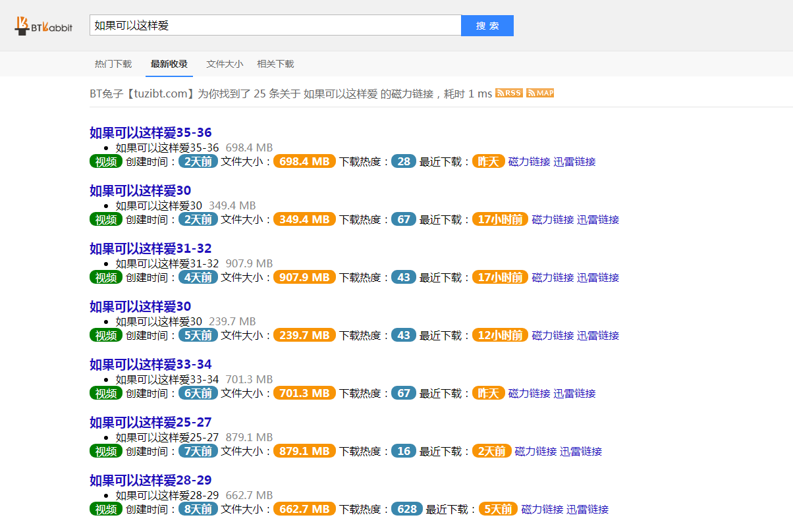Viewport: 793px width, 532px height.
Task: Select the 最新收录 tab
Action: 169,64
